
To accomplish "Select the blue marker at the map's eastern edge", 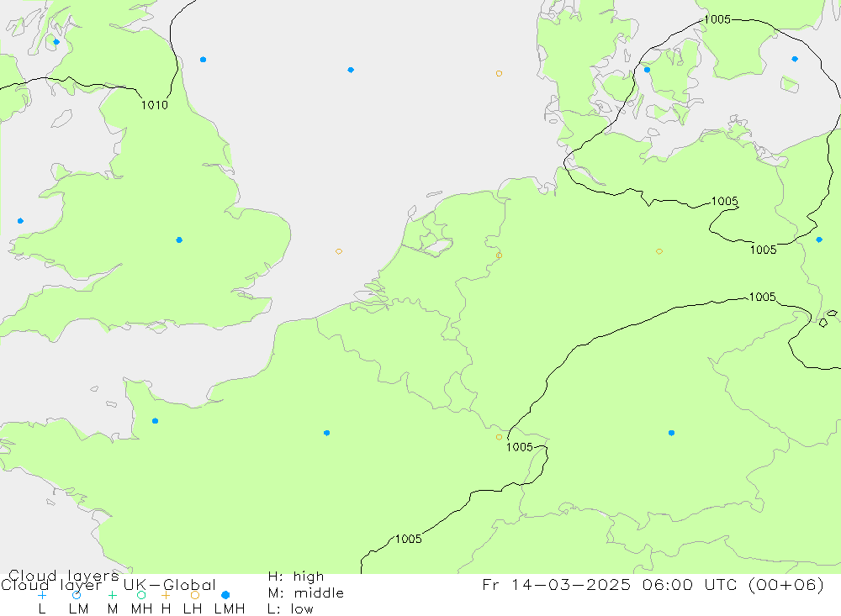I will click(819, 240).
